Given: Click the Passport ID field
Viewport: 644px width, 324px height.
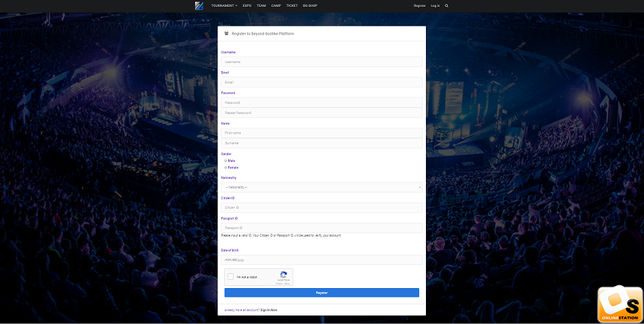Looking at the screenshot, I should (322, 228).
